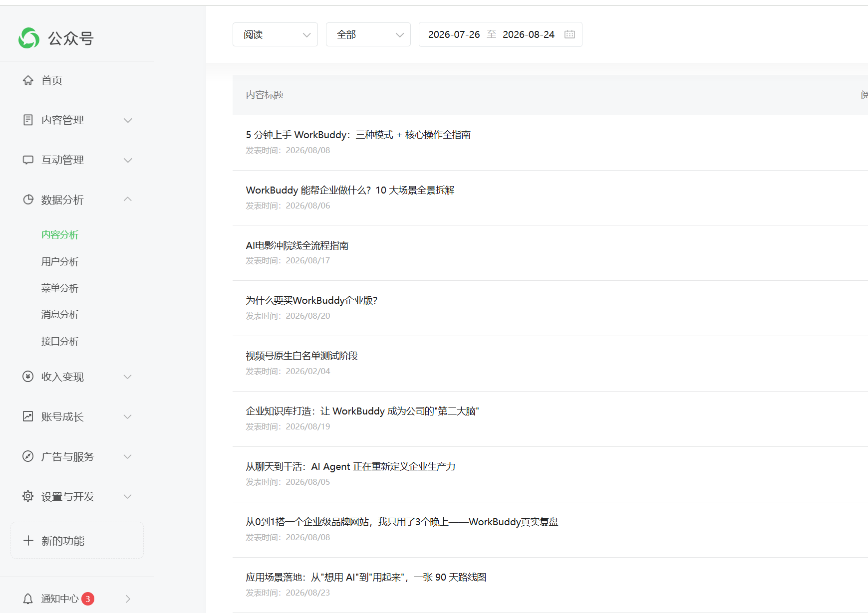Click the 内容标题 column header
The width and height of the screenshot is (868, 613).
265,95
